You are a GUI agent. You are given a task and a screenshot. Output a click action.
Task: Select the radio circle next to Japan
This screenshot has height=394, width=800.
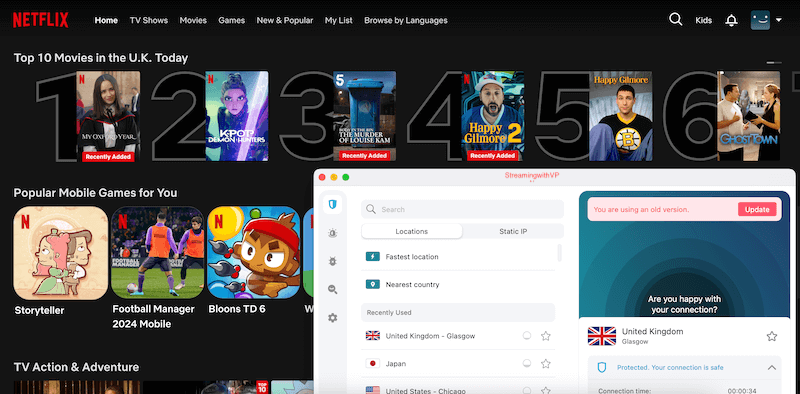point(527,363)
